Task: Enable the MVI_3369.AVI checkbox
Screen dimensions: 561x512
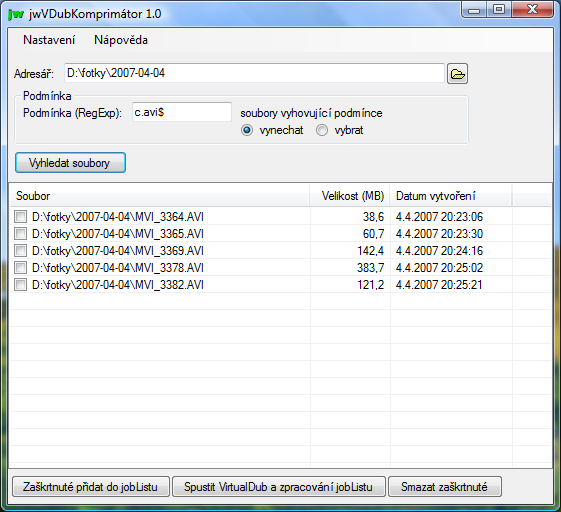Action: click(x=20, y=250)
